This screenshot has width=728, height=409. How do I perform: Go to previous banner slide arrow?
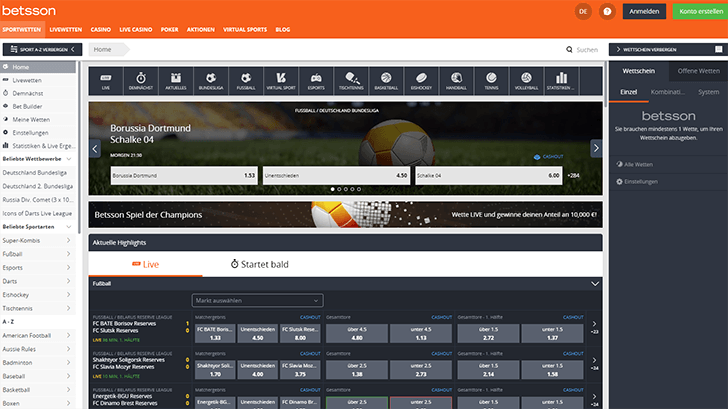click(x=95, y=149)
